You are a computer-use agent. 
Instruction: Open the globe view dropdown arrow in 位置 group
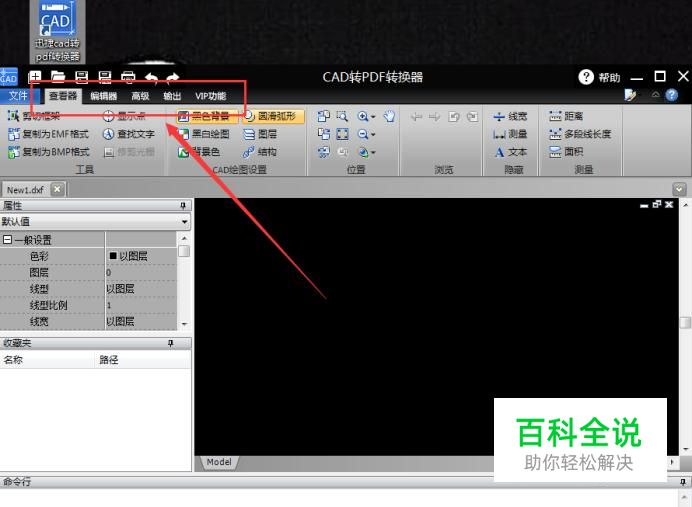pyautogui.click(x=373, y=152)
